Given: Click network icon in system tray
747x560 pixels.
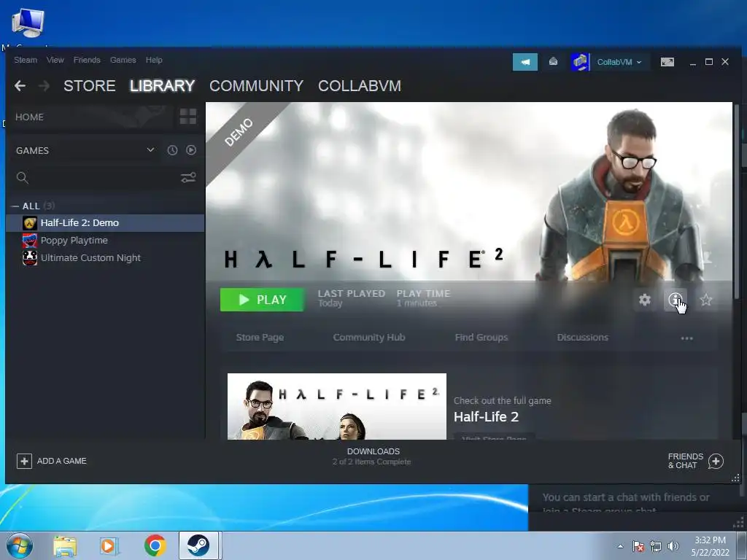Looking at the screenshot, I should (x=656, y=546).
